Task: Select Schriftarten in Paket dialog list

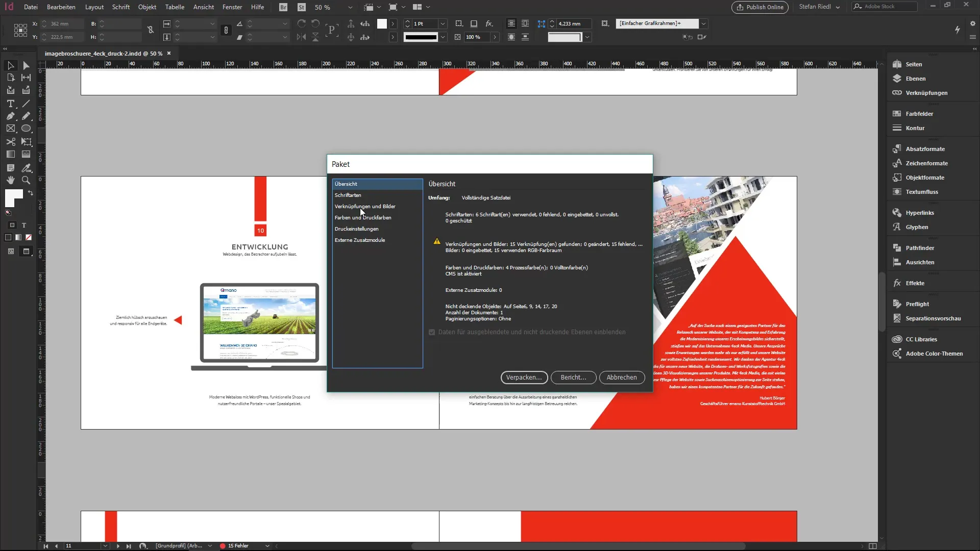Action: [377, 195]
